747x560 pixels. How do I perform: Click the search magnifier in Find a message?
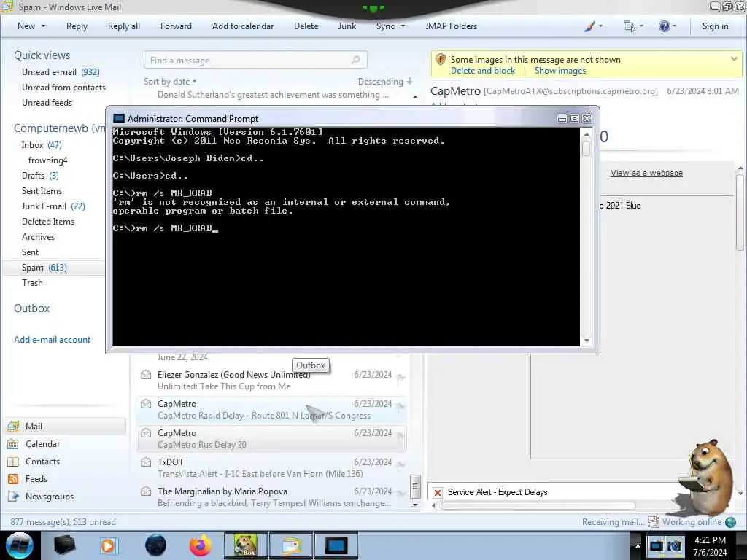(355, 60)
